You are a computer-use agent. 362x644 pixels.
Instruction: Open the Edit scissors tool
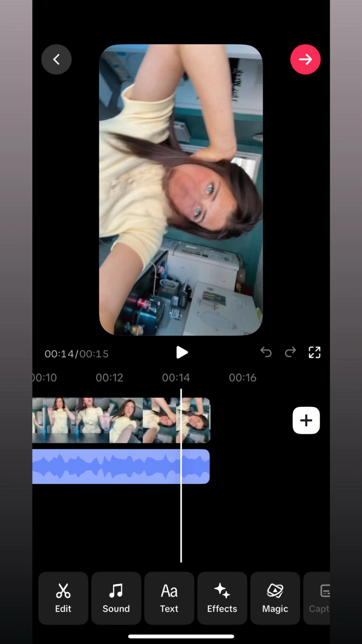63,598
